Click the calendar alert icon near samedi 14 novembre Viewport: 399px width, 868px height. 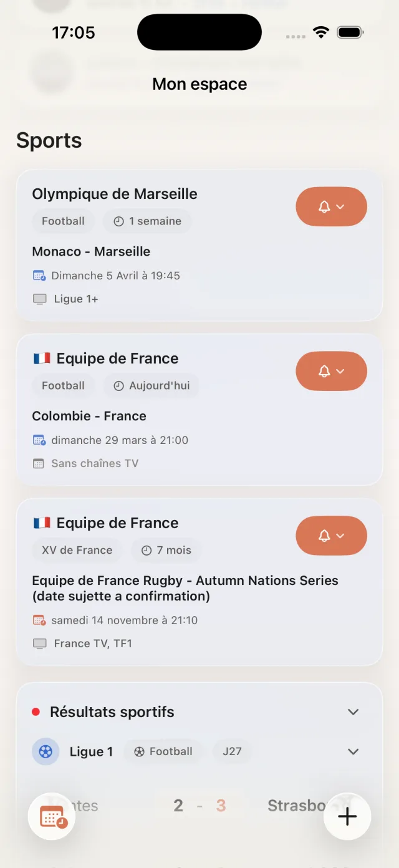point(39,620)
